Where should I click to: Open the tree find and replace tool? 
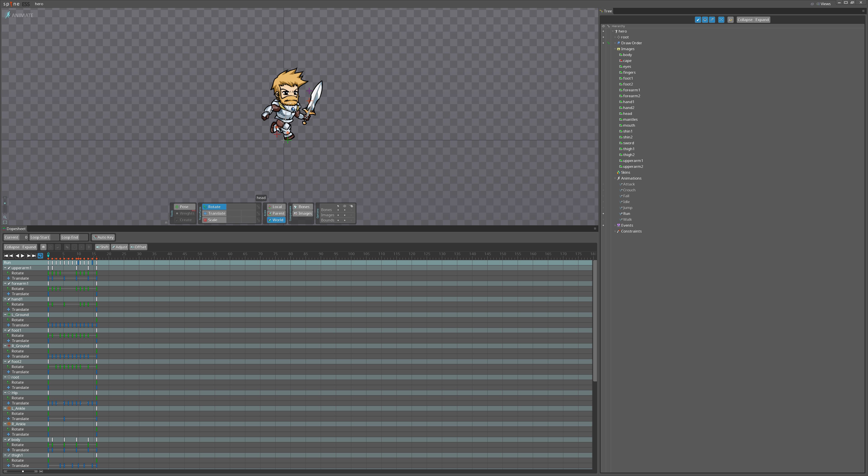coord(730,19)
